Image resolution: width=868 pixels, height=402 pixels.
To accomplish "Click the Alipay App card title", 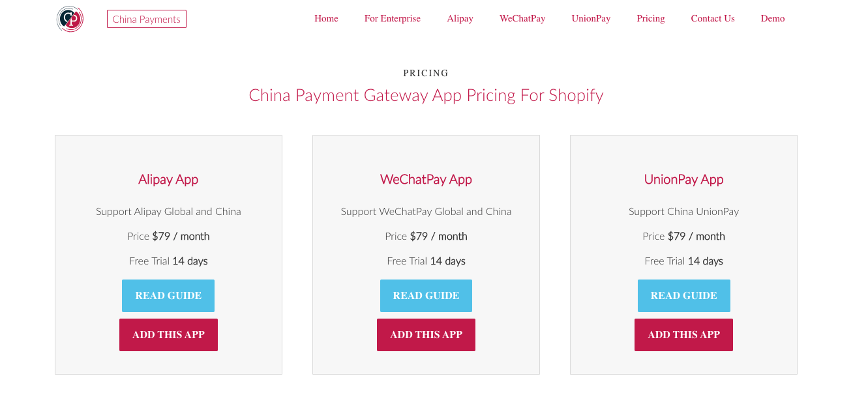I will pyautogui.click(x=168, y=179).
